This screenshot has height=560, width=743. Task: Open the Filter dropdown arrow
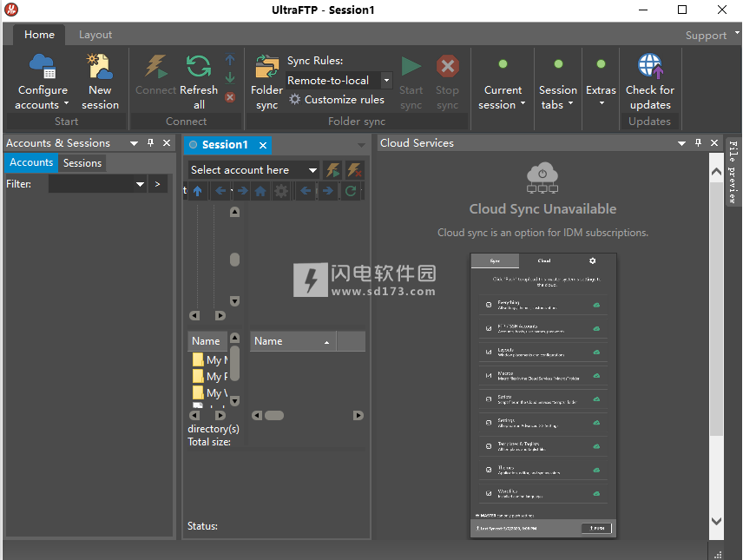[x=141, y=184]
